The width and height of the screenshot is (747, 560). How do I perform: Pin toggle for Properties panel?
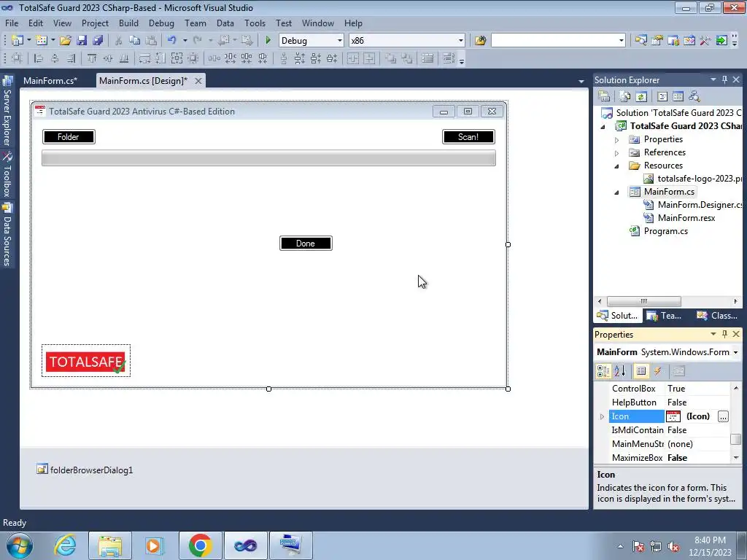pos(724,334)
